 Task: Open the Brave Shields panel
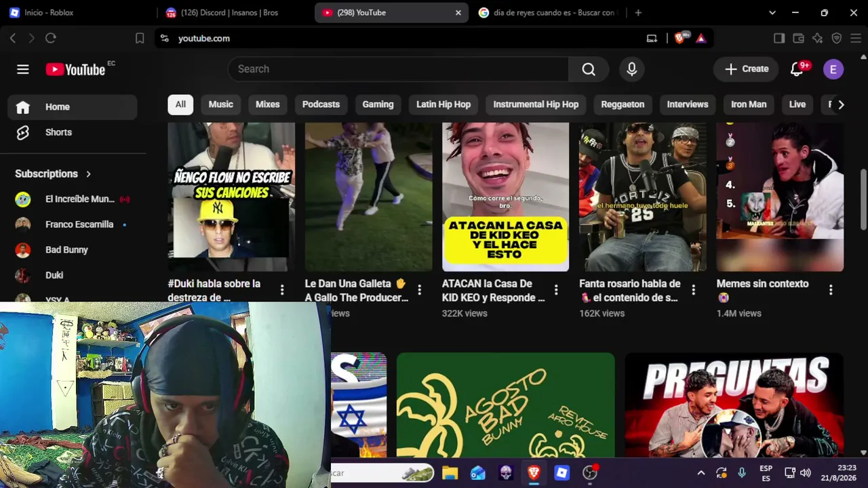(x=680, y=39)
